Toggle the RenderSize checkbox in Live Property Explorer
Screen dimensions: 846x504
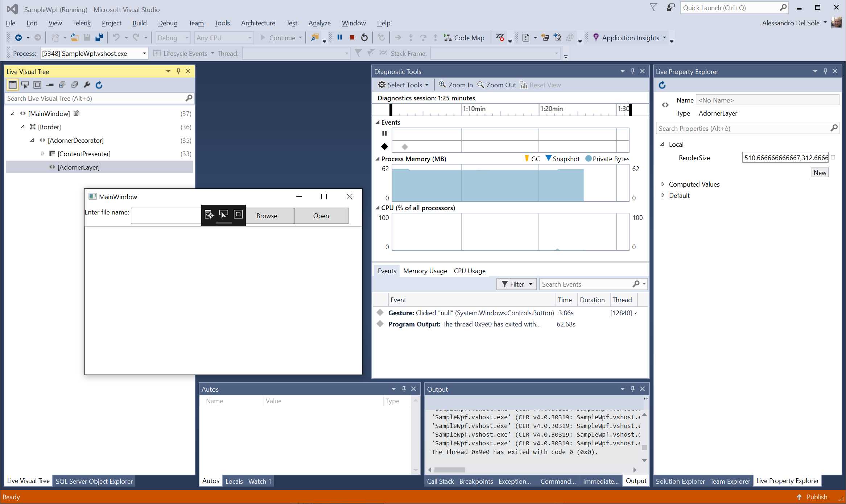833,157
